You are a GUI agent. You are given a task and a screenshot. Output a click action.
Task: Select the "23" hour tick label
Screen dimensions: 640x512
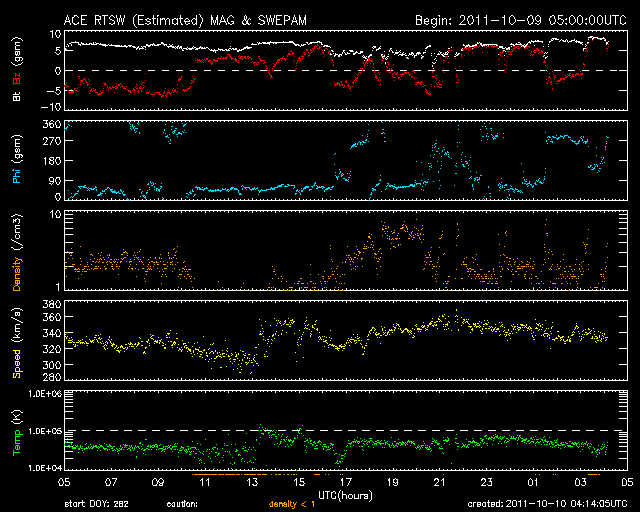pyautogui.click(x=487, y=482)
